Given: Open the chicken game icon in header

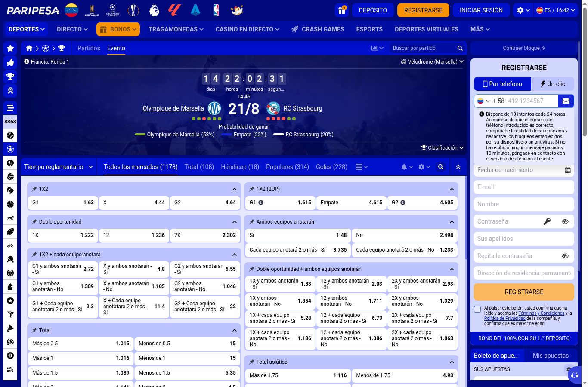Looking at the screenshot, I should 237,10.
